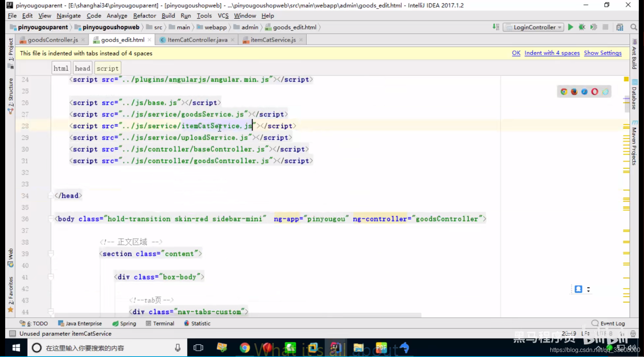
Task: Open the PDF application on taskbar
Action: point(381,348)
